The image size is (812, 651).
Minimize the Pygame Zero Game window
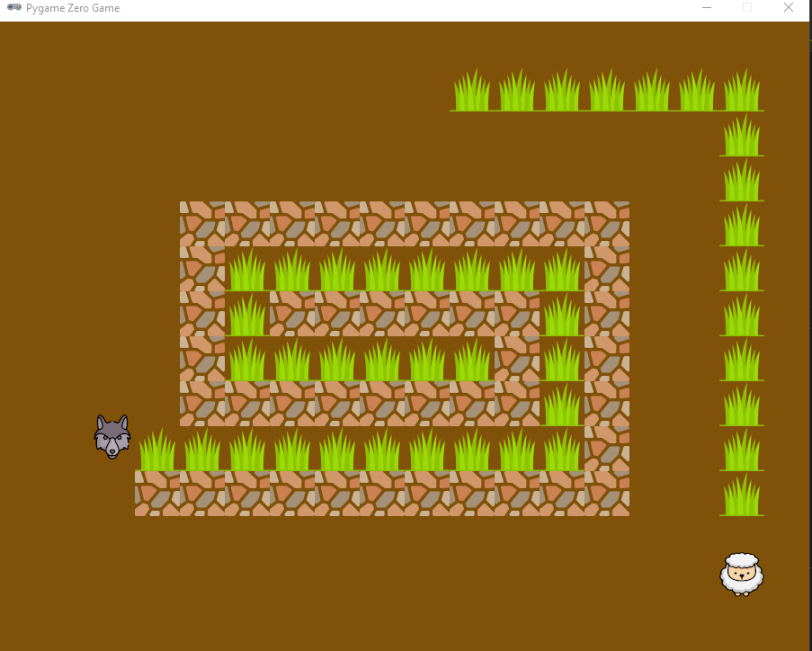click(x=706, y=7)
